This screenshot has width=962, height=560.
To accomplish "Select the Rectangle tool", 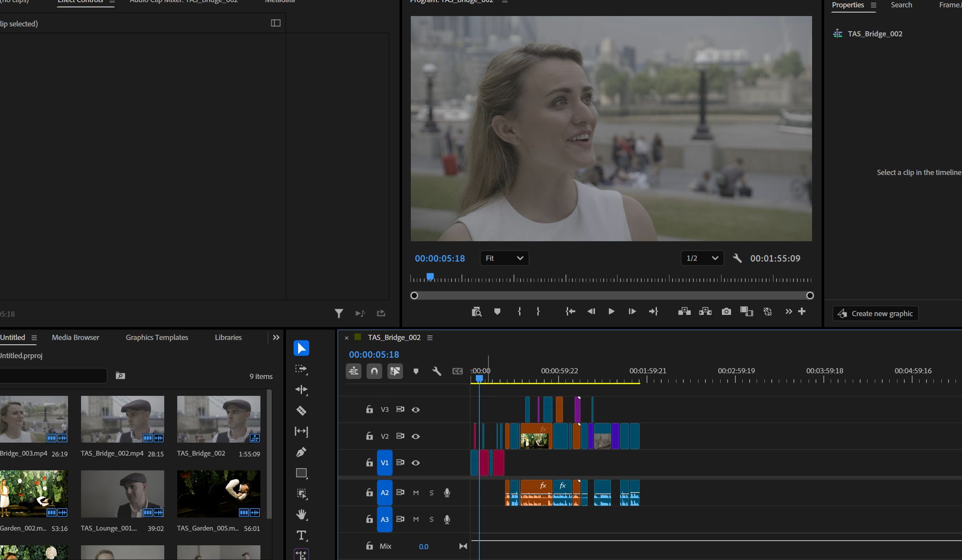I will [301, 473].
